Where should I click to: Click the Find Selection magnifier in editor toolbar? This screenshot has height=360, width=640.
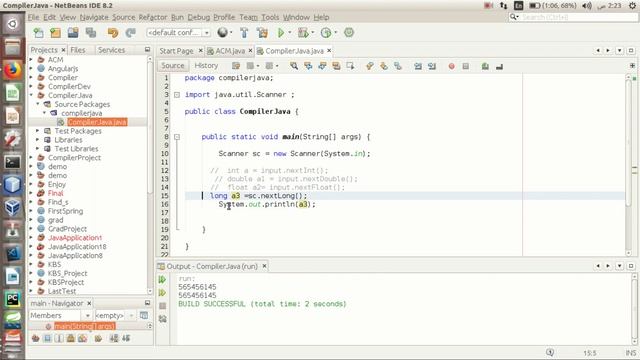pyautogui.click(x=294, y=66)
